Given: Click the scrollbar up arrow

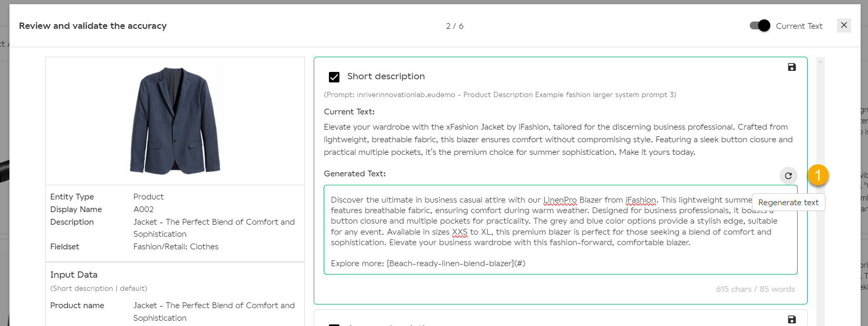Looking at the screenshot, I should 820,62.
